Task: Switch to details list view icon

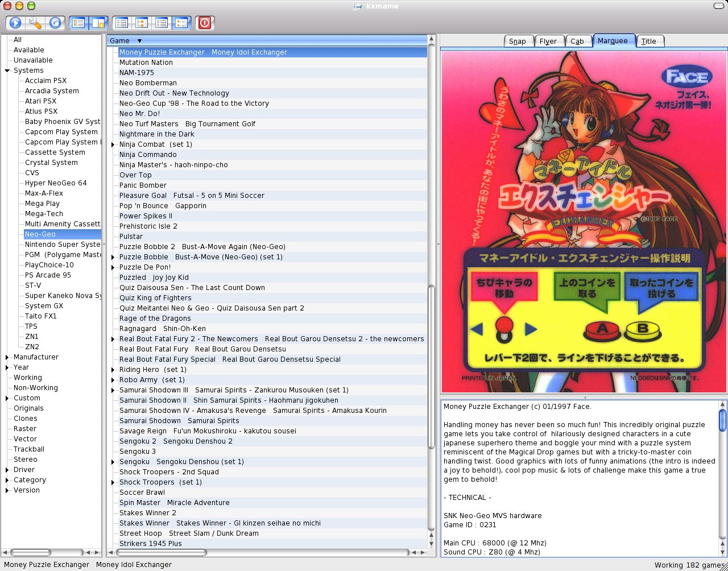Action: click(162, 23)
